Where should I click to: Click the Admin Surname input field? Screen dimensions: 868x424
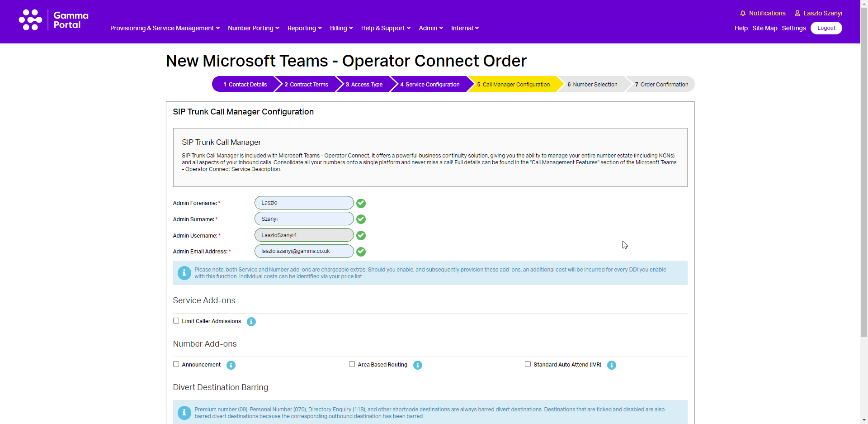point(304,219)
